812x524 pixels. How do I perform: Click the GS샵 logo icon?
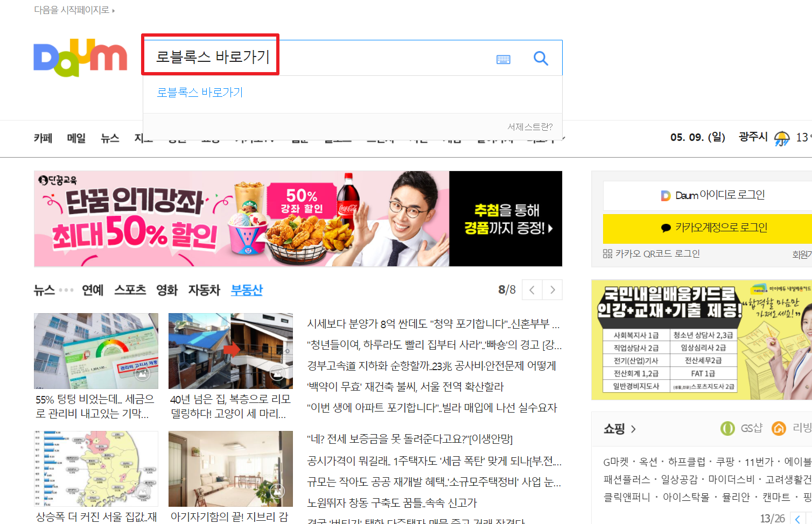point(727,428)
